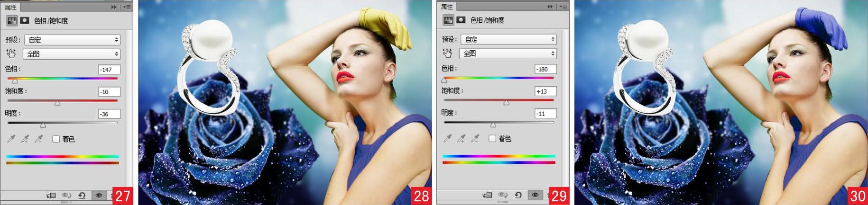Click the 色相/饱和度 title in panel 27
The width and height of the screenshot is (868, 205).
pyautogui.click(x=51, y=21)
